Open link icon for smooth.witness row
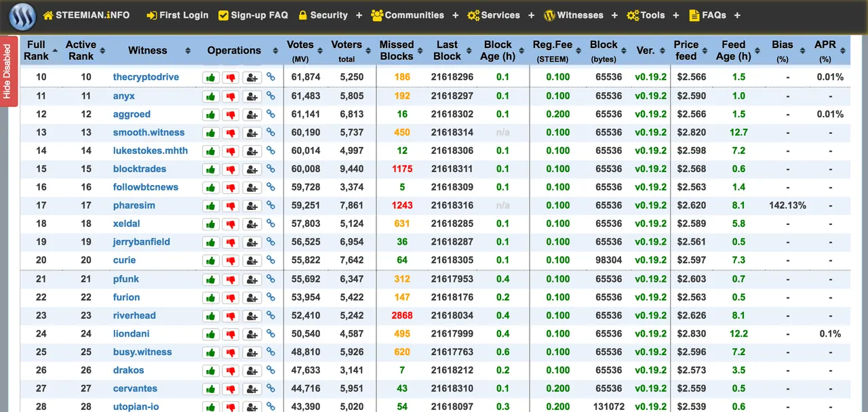The image size is (868, 412). pyautogui.click(x=271, y=133)
